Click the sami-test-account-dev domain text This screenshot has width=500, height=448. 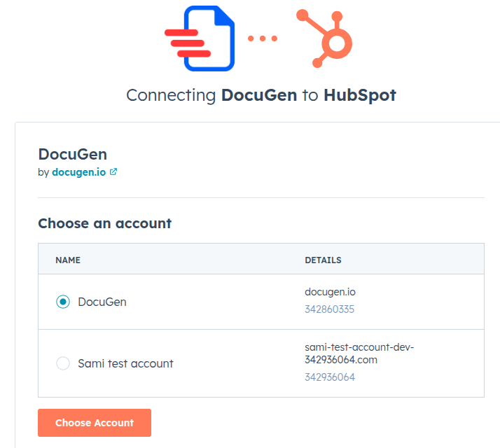click(359, 353)
